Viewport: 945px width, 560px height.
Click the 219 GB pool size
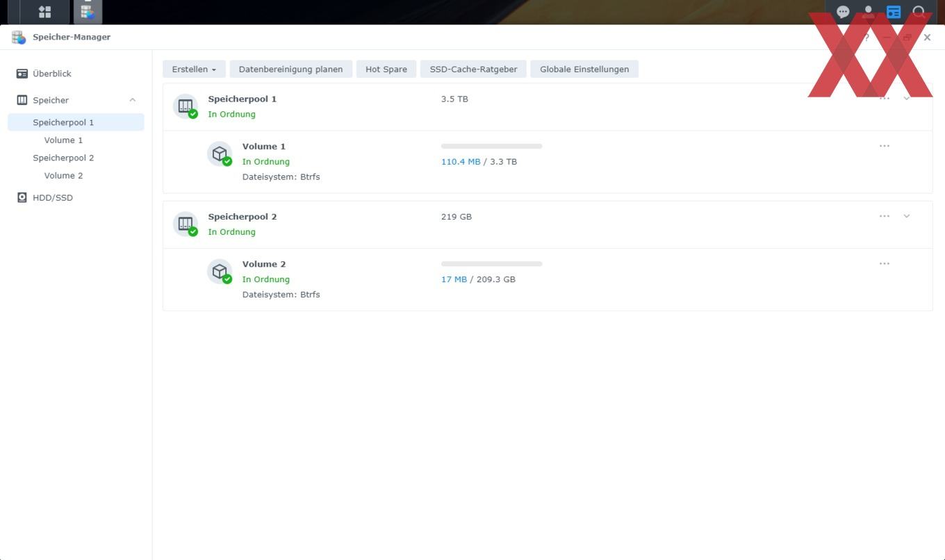(x=457, y=216)
